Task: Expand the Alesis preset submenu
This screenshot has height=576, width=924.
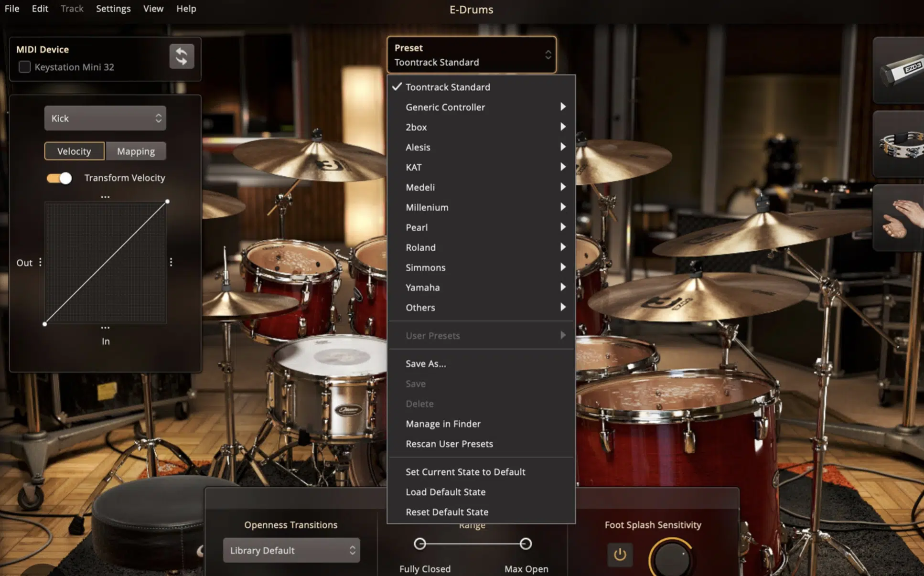Action: (483, 147)
